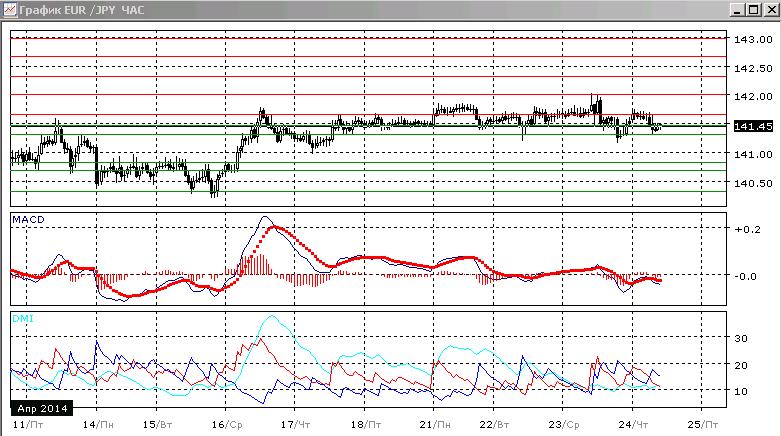Click the +0.2 MACD scale label

click(747, 229)
